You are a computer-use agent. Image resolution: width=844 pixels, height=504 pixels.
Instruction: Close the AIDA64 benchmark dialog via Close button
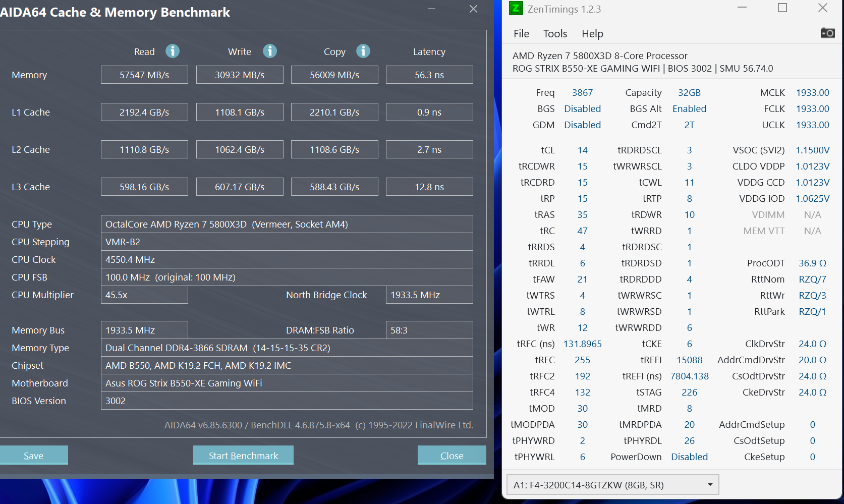pos(452,455)
